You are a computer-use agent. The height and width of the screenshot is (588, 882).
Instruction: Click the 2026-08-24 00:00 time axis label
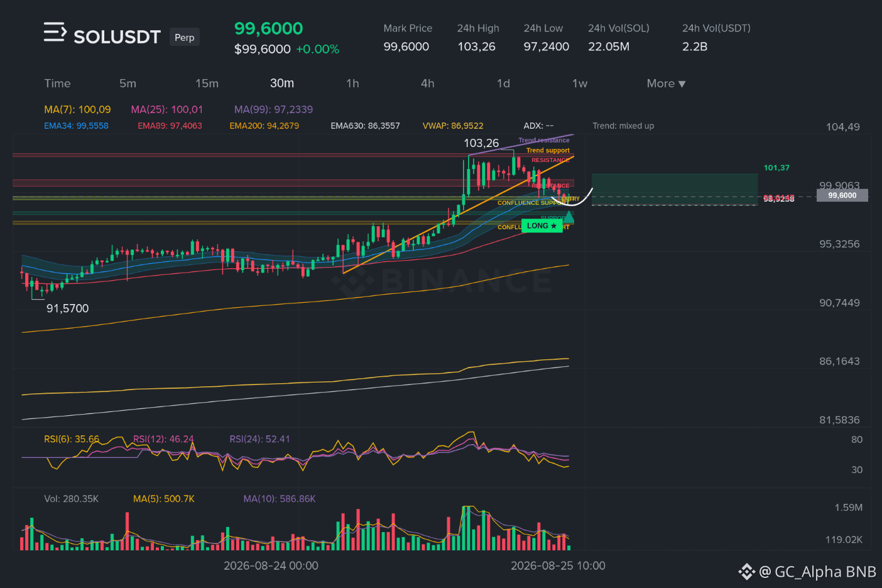pos(271,565)
